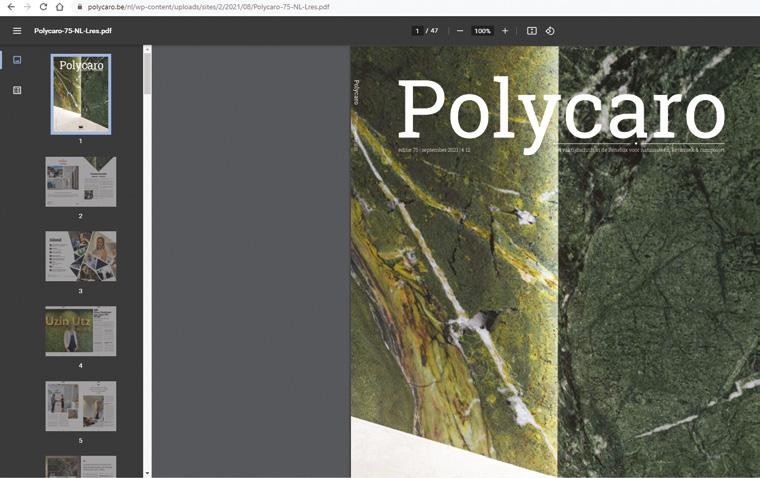The width and height of the screenshot is (760, 478).
Task: Jump to page 3 thumbnail
Action: pyautogui.click(x=81, y=256)
